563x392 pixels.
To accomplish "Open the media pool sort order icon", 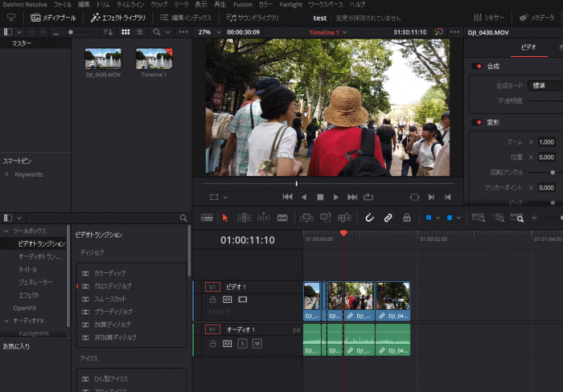I will click(x=108, y=32).
